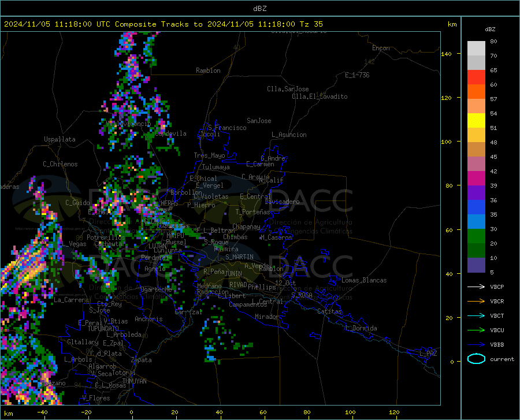
Task: Click the 'Encon' map label
Action: [381, 48]
